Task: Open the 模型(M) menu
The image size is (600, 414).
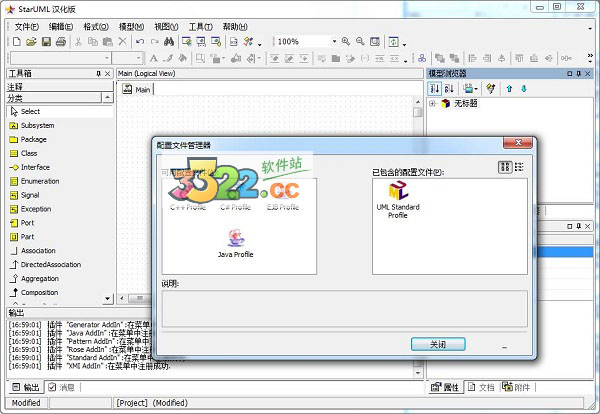Action: [x=131, y=27]
